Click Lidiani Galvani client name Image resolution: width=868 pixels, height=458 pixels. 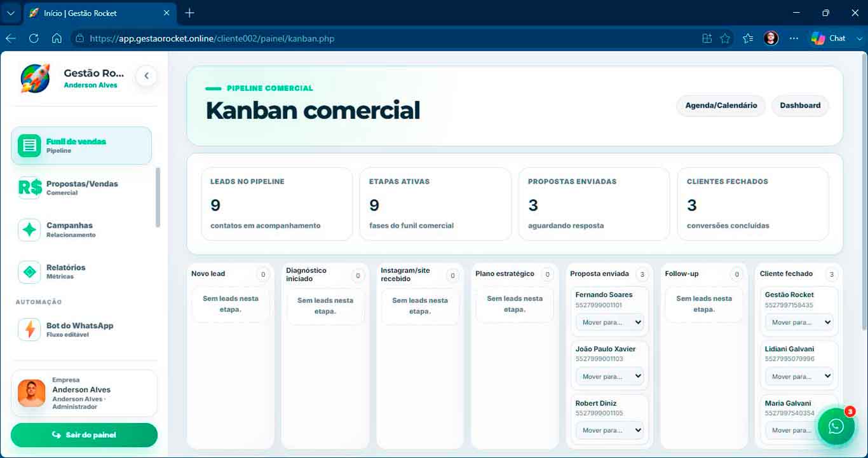789,349
